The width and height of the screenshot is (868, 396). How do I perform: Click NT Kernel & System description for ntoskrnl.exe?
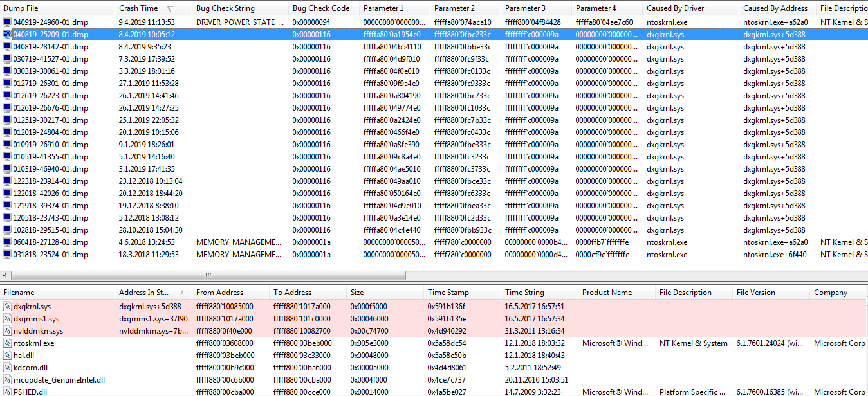[x=694, y=343]
